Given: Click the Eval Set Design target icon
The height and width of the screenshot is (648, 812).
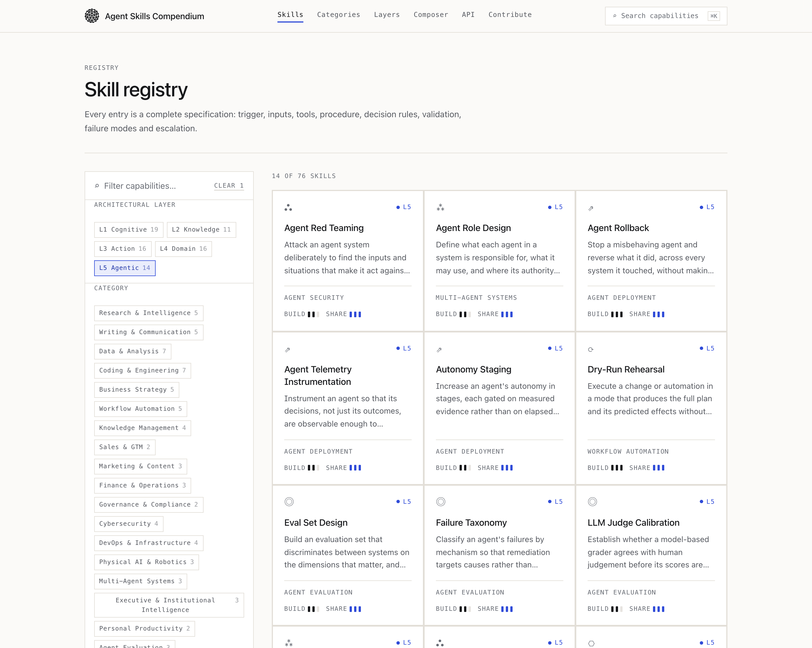Looking at the screenshot, I should [x=289, y=501].
